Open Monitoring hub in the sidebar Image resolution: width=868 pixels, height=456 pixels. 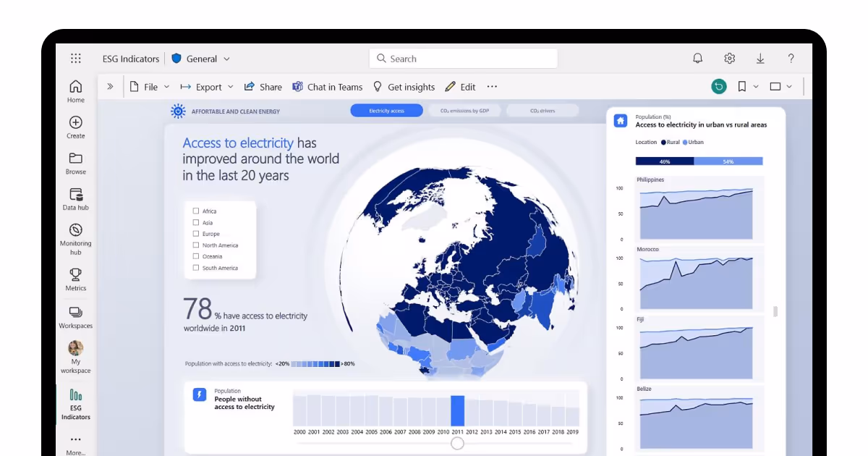click(76, 239)
